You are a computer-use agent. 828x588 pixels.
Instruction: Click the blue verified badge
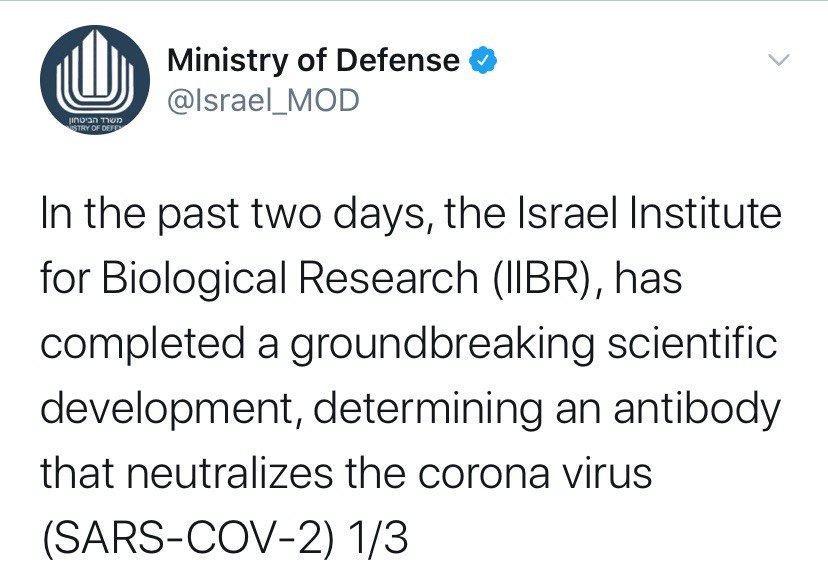pyautogui.click(x=483, y=60)
